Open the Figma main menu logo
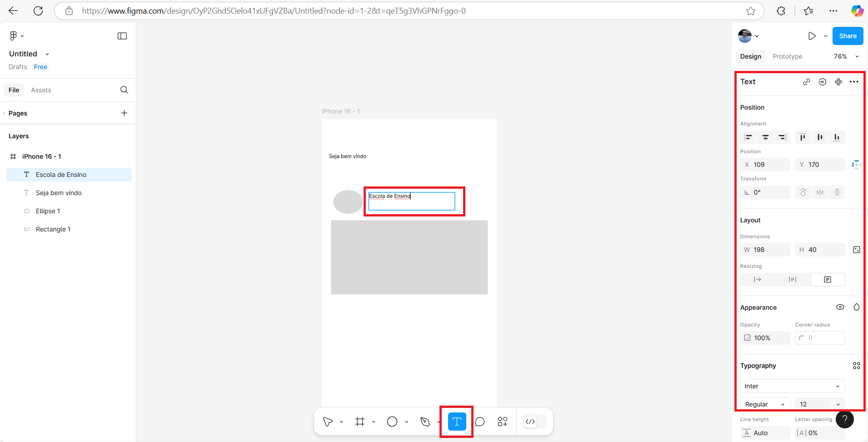The image size is (868, 442). click(13, 35)
